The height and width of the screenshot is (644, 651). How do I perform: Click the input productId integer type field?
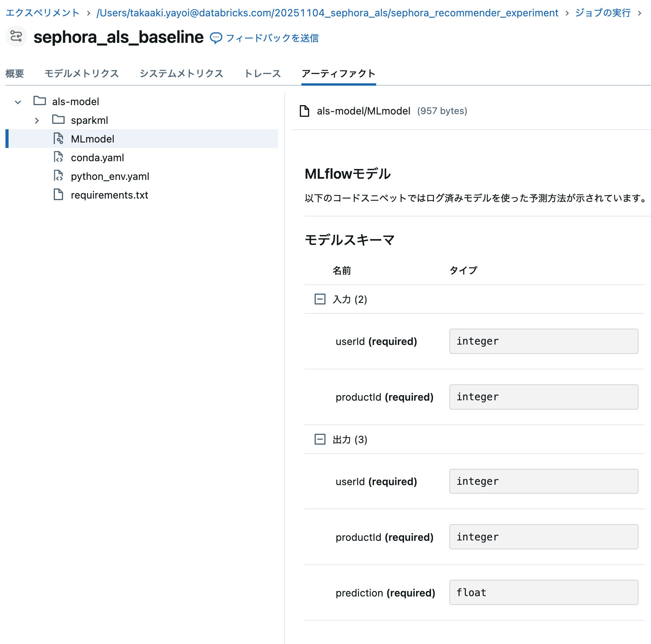(x=544, y=397)
